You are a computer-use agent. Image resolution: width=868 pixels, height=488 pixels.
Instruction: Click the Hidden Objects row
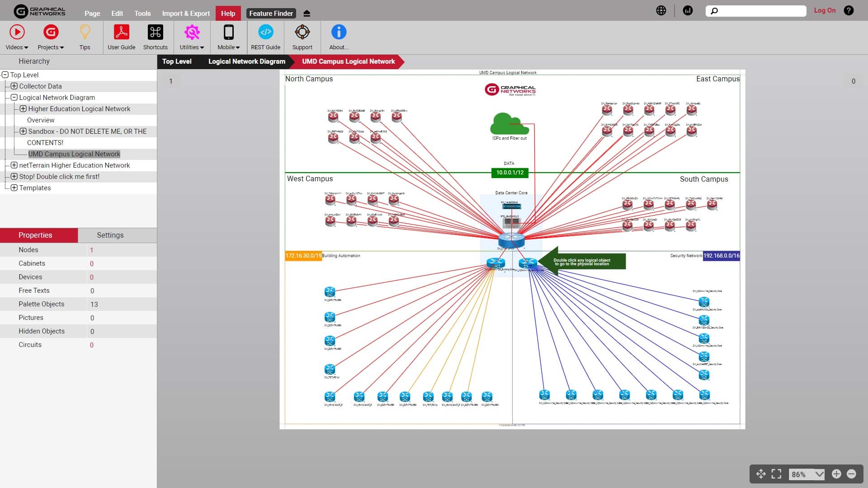pyautogui.click(x=78, y=331)
